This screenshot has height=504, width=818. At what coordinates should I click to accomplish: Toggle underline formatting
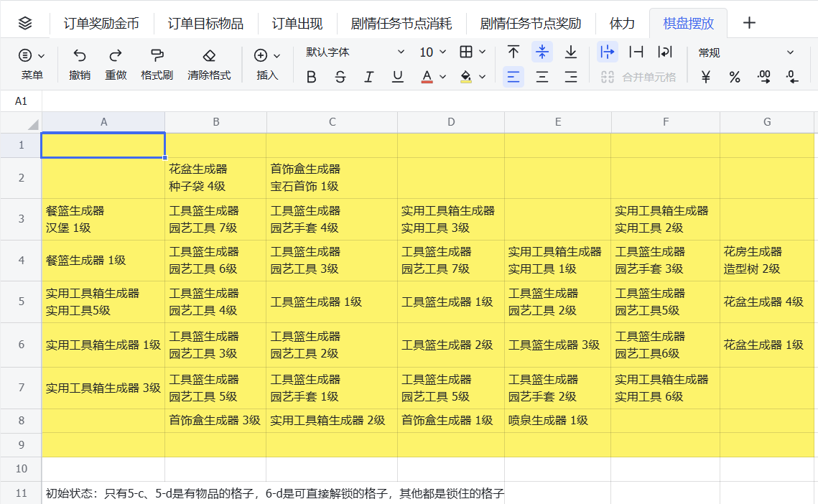(x=398, y=78)
